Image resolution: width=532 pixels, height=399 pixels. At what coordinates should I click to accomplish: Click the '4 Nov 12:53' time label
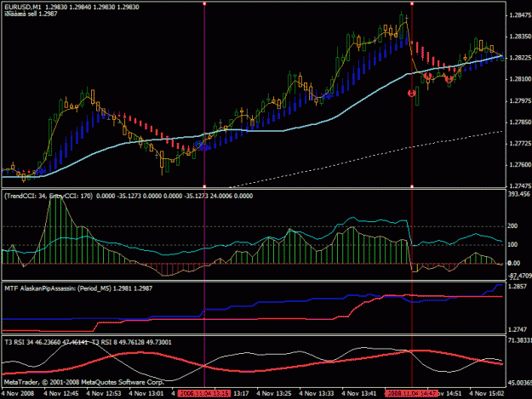point(104,394)
